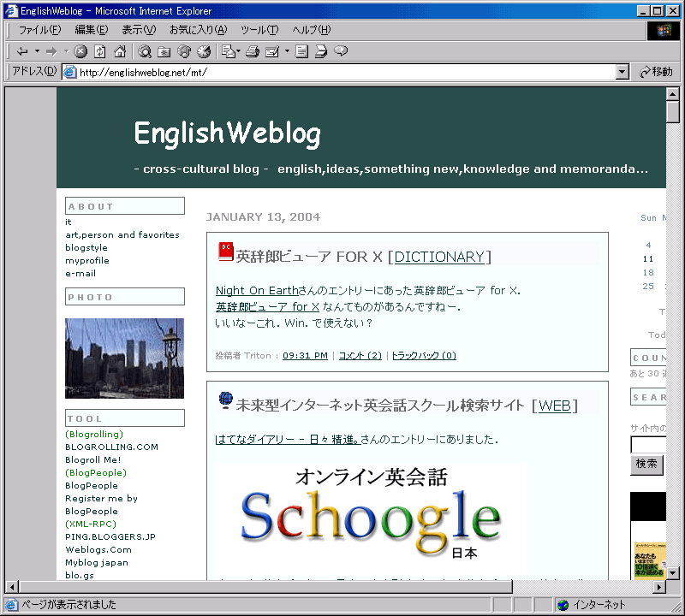Go back with the Back arrow button

(22, 51)
